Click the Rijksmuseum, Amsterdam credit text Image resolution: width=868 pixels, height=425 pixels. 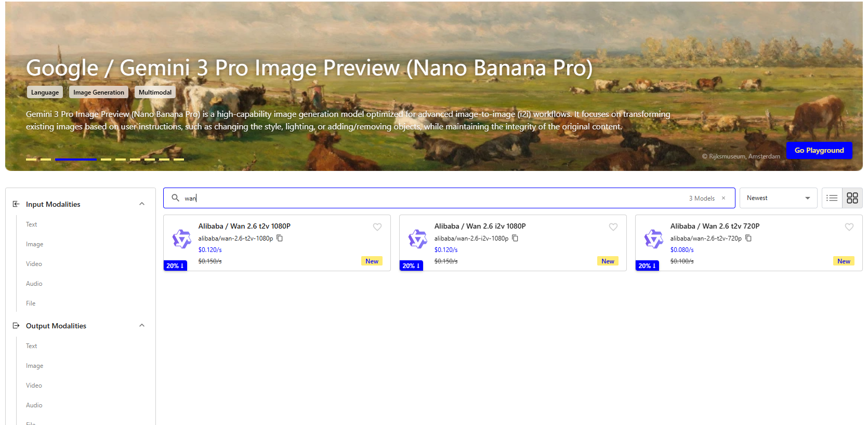741,156
